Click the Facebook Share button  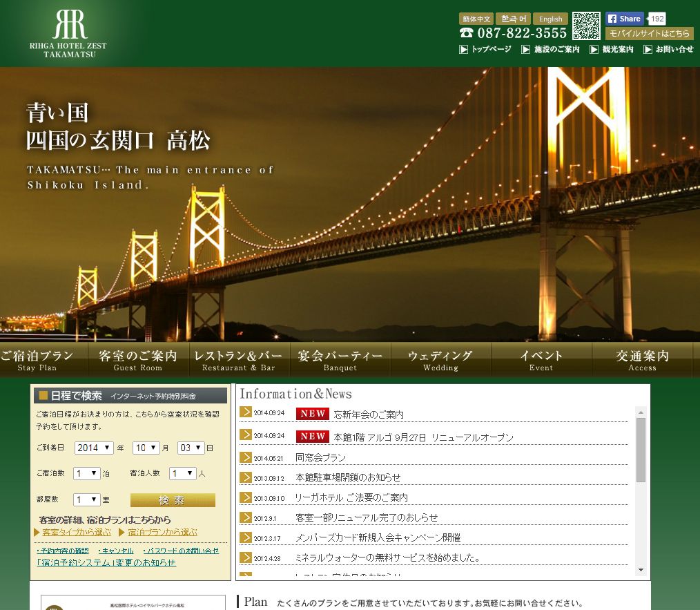pyautogui.click(x=625, y=19)
